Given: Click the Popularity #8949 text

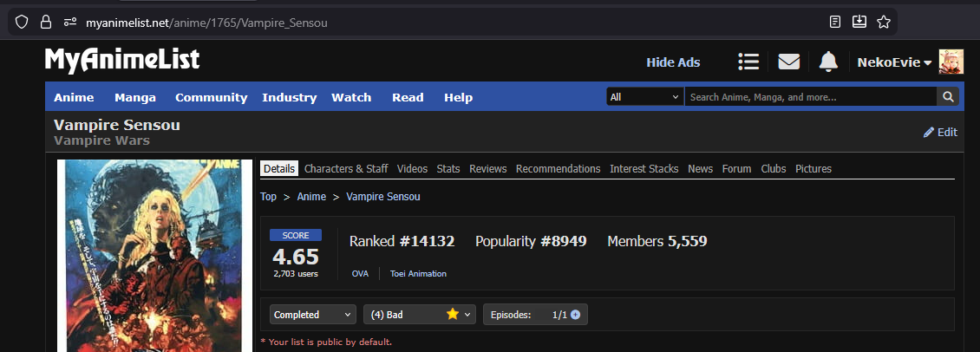Looking at the screenshot, I should pyautogui.click(x=531, y=241).
